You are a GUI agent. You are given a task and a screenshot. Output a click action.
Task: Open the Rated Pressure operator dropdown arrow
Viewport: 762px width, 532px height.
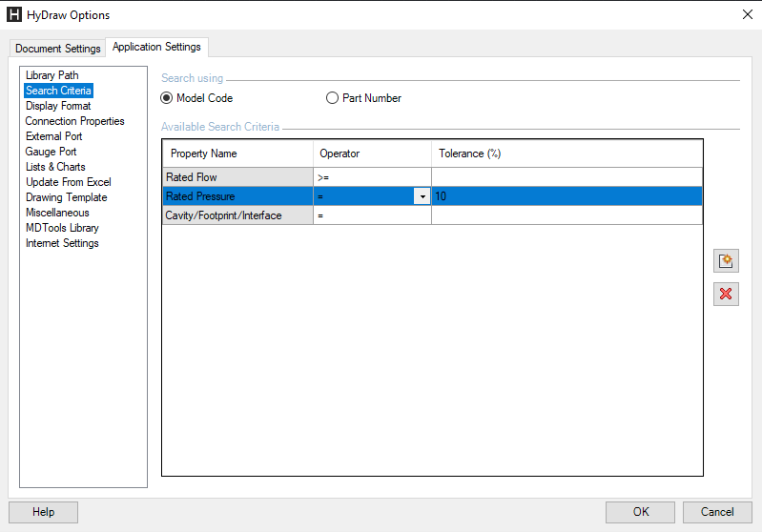coord(422,196)
